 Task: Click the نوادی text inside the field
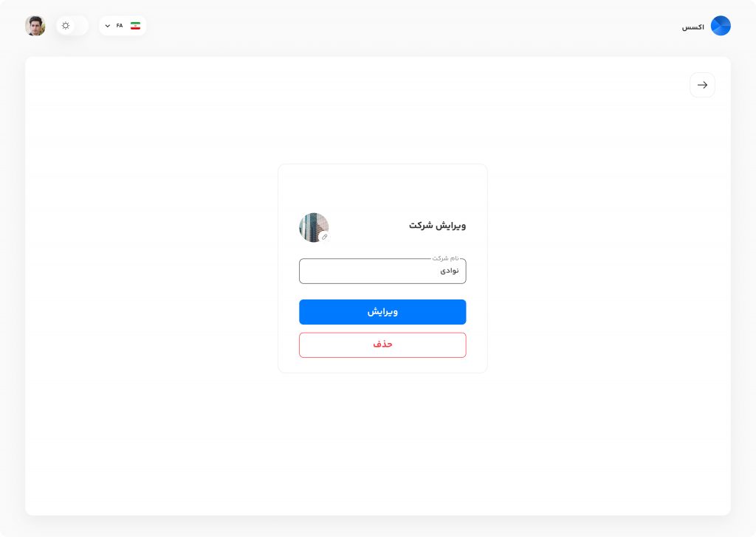click(450, 271)
